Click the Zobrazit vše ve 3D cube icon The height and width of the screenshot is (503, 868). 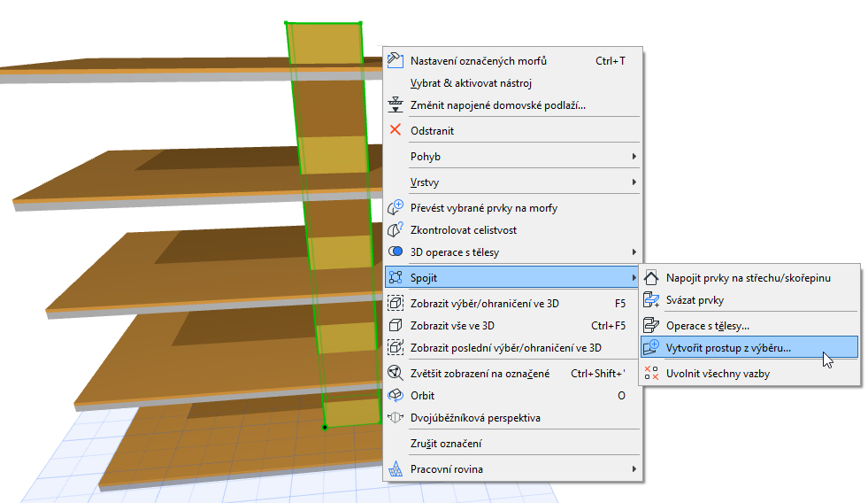396,325
